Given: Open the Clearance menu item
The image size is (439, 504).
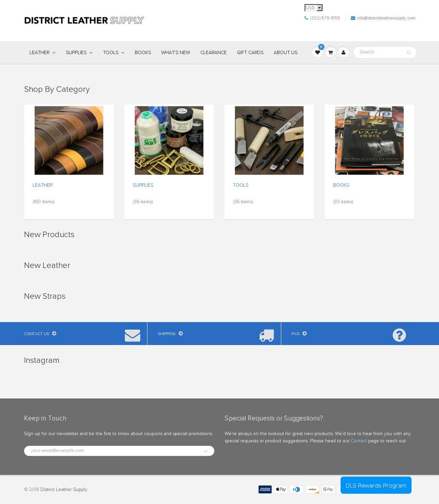Looking at the screenshot, I should [x=214, y=53].
